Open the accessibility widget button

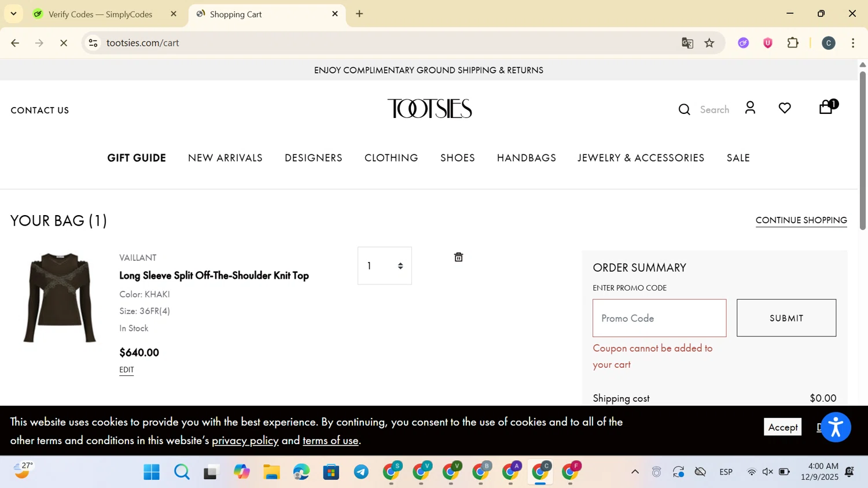(x=836, y=427)
